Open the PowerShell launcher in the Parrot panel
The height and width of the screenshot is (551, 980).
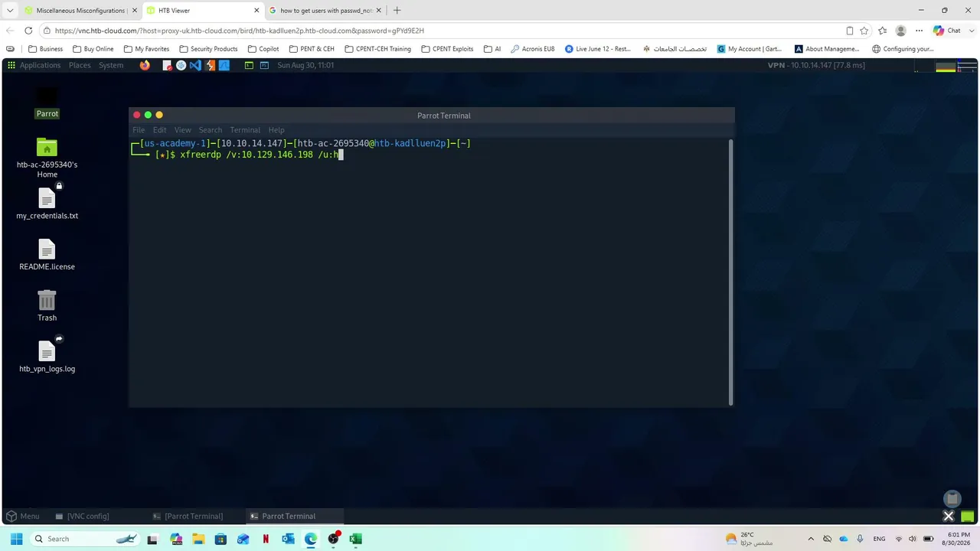[x=264, y=65]
